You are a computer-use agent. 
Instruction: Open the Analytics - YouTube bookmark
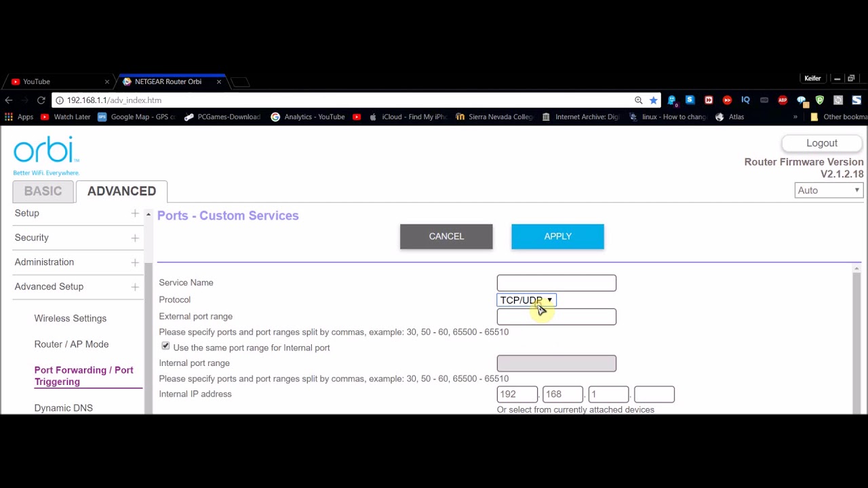point(308,117)
